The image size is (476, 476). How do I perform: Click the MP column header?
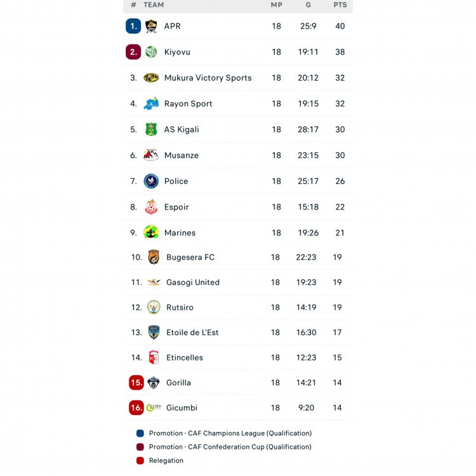click(277, 5)
